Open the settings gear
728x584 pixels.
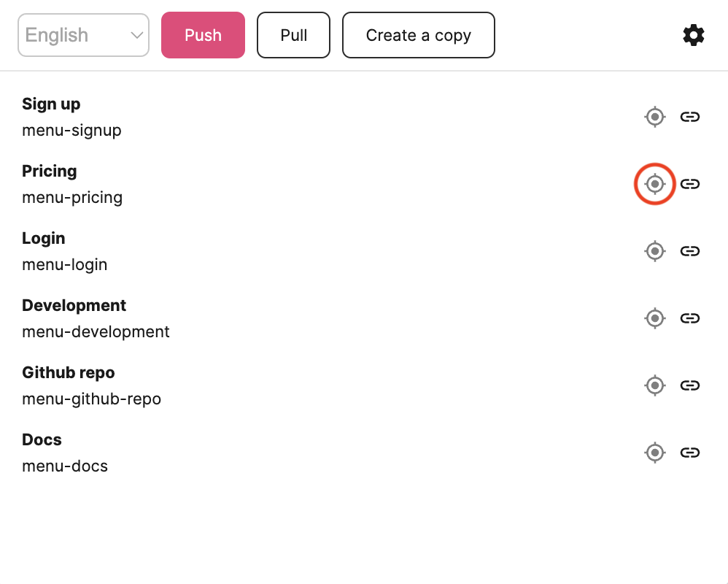[693, 35]
